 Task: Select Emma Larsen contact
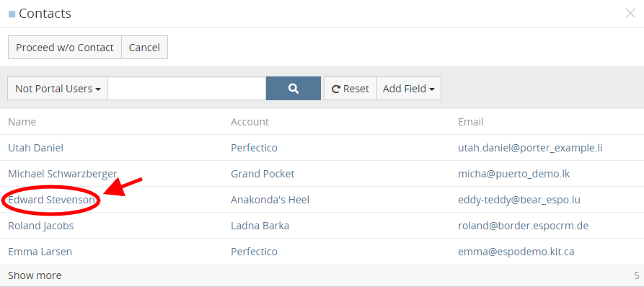[40, 252]
